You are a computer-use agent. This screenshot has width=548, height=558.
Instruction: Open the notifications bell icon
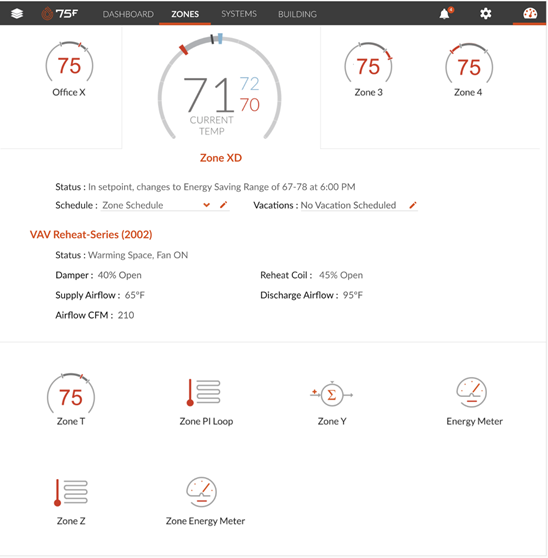click(445, 14)
